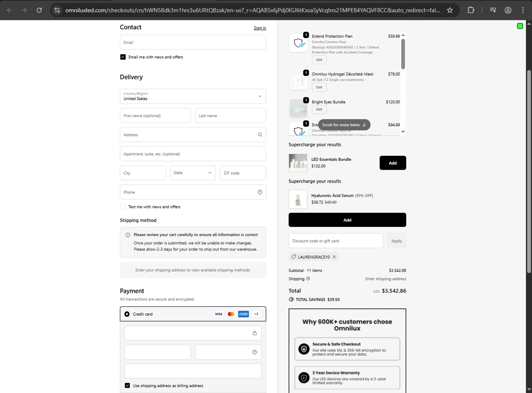Select the Credit card payment option
Viewport: 532px width, 393px height.
pyautogui.click(x=127, y=314)
